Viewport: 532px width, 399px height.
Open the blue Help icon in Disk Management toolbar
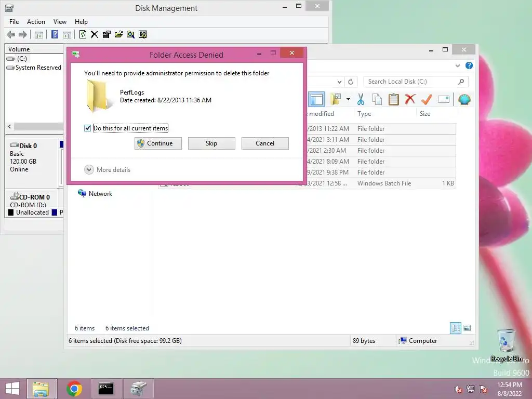(55, 34)
